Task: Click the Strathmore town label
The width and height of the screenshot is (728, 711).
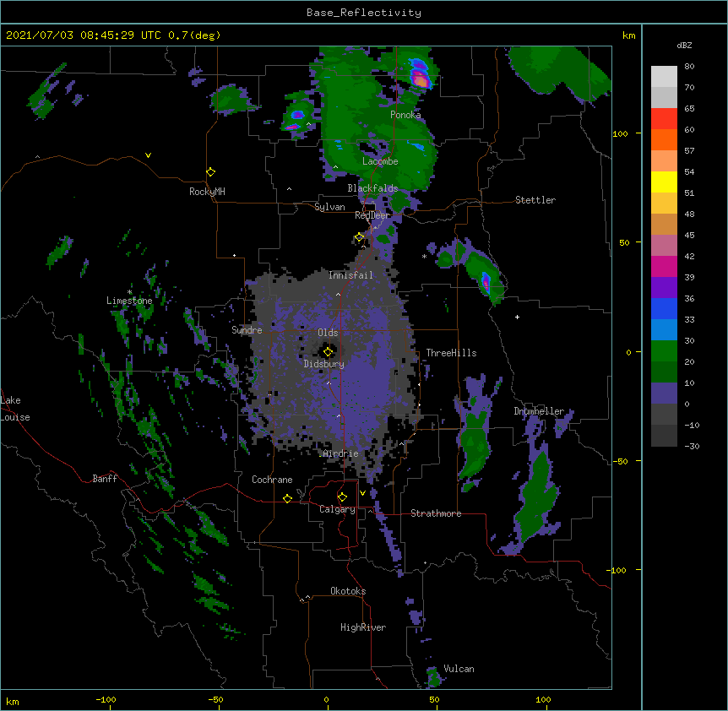Action: tap(436, 513)
